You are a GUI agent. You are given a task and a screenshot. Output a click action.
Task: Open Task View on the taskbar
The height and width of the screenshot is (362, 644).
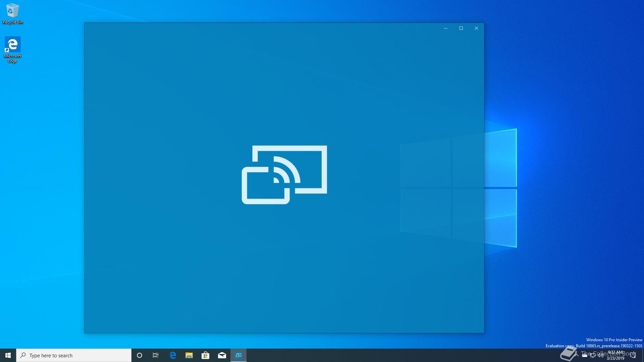(x=156, y=355)
